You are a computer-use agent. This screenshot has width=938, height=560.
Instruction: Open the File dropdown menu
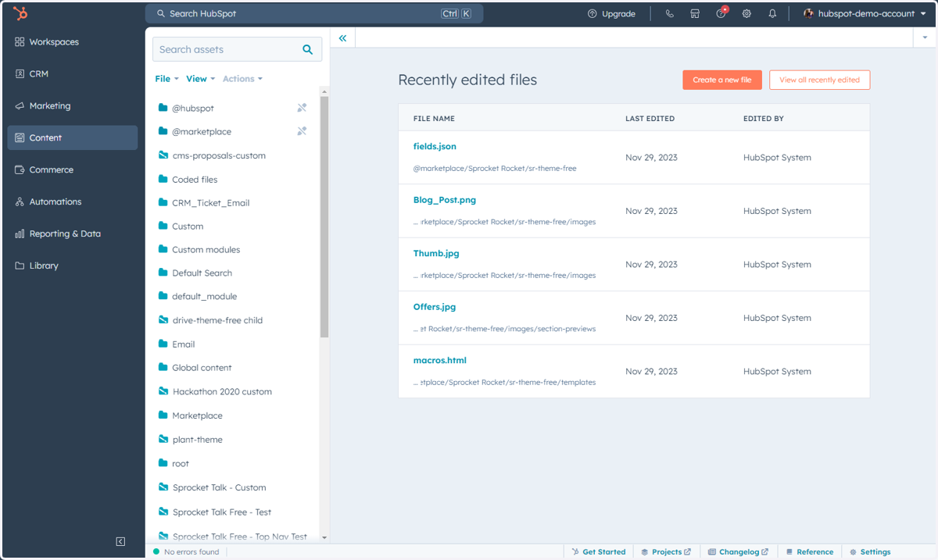[x=166, y=79]
